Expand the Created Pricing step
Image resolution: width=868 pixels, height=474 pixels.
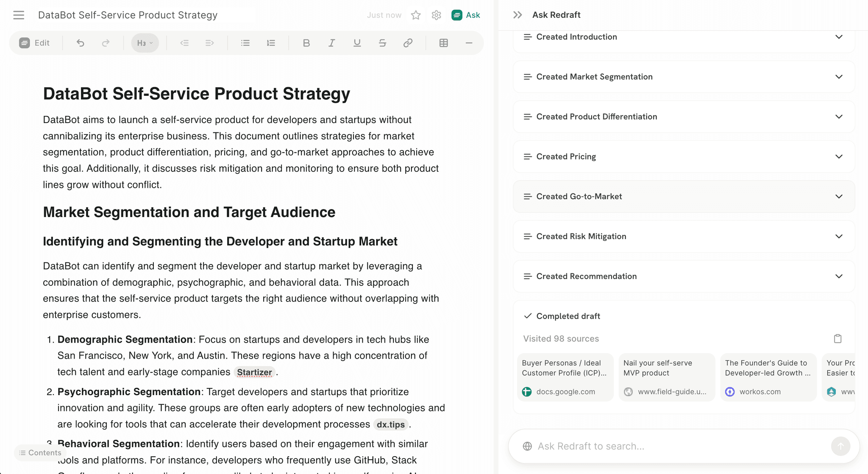(838, 156)
